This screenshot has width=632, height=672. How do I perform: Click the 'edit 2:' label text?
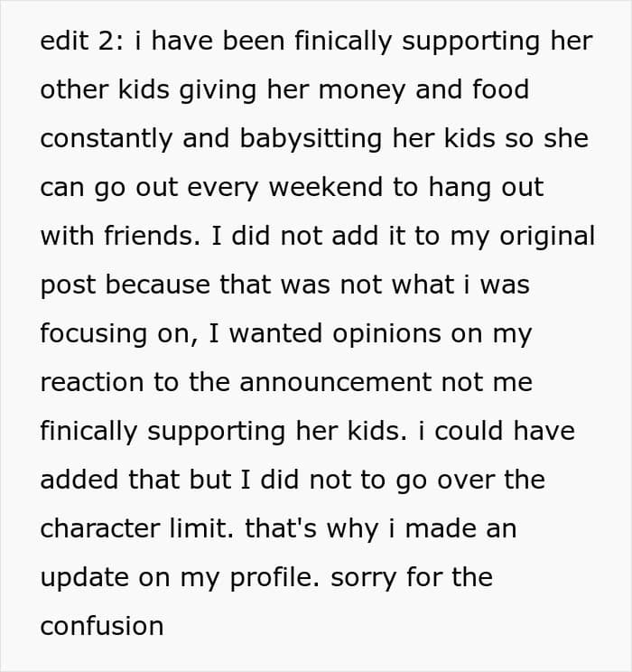pos(82,42)
